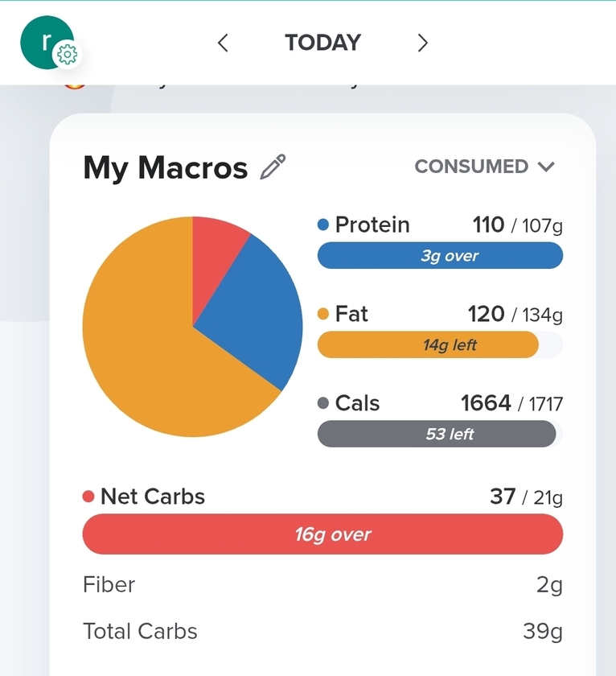Open the green profile avatar
This screenshot has height=676, width=616.
click(x=47, y=42)
